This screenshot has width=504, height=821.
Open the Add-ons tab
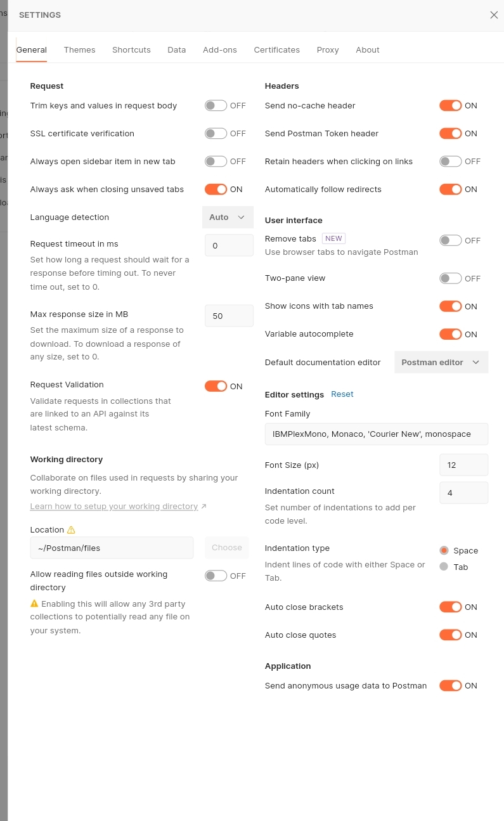219,49
